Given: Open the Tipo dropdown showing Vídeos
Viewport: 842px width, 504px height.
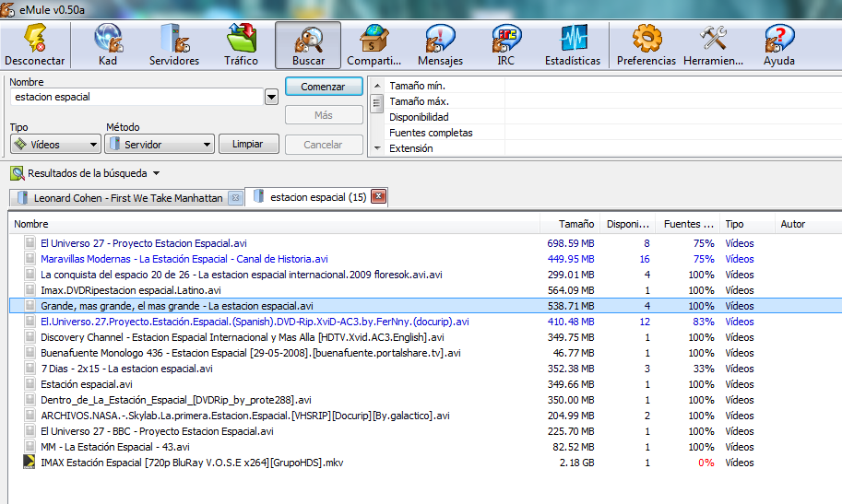Looking at the screenshot, I should 56,145.
